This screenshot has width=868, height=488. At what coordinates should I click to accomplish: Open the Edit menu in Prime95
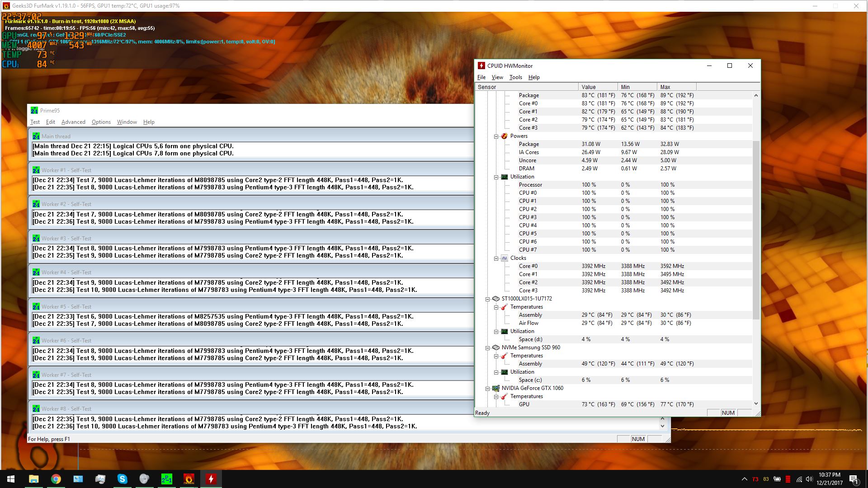(51, 122)
